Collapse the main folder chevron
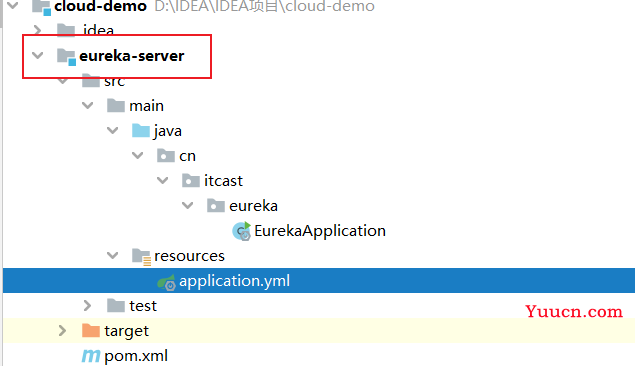Image resolution: width=635 pixels, height=366 pixels. (x=88, y=106)
